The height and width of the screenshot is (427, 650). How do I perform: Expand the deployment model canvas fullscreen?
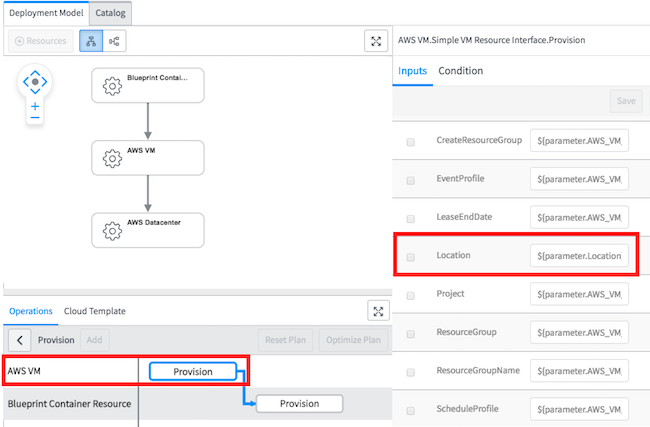click(x=376, y=41)
